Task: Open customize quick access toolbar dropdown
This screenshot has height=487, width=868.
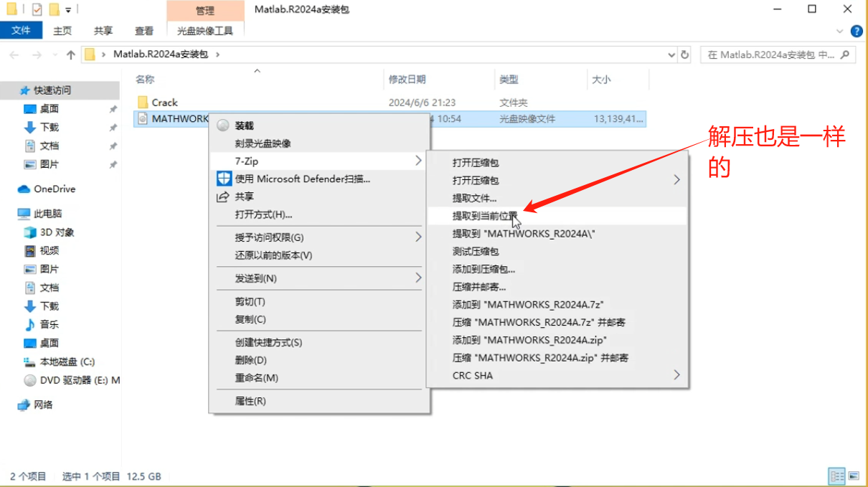Action: click(x=68, y=10)
